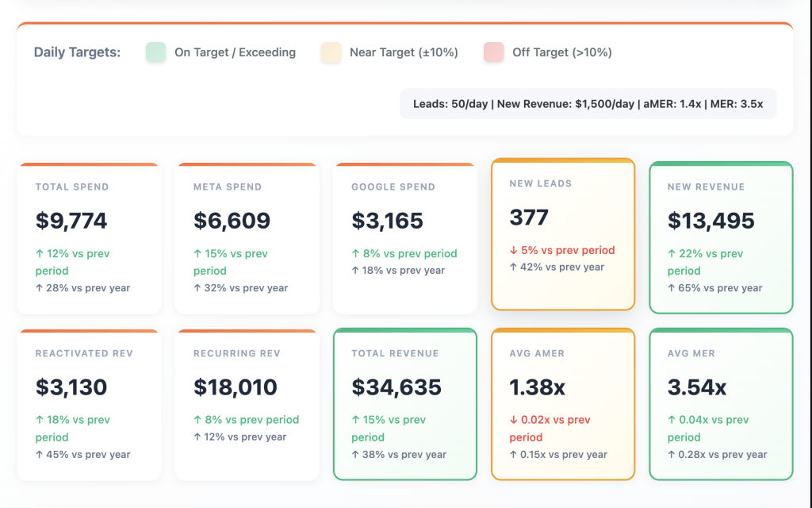Select the Reactivated Rev card
The height and width of the screenshot is (508, 812).
point(89,405)
